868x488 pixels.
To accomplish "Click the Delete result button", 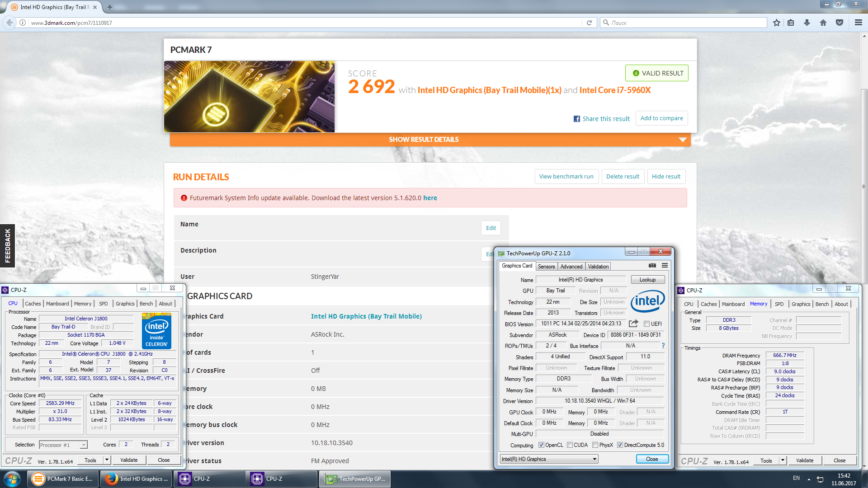I will tap(623, 177).
